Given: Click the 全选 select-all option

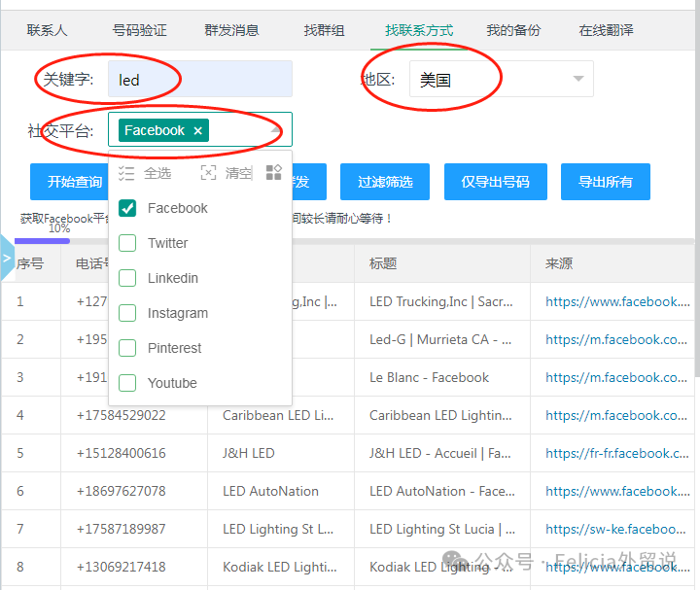Looking at the screenshot, I should pos(145,173).
